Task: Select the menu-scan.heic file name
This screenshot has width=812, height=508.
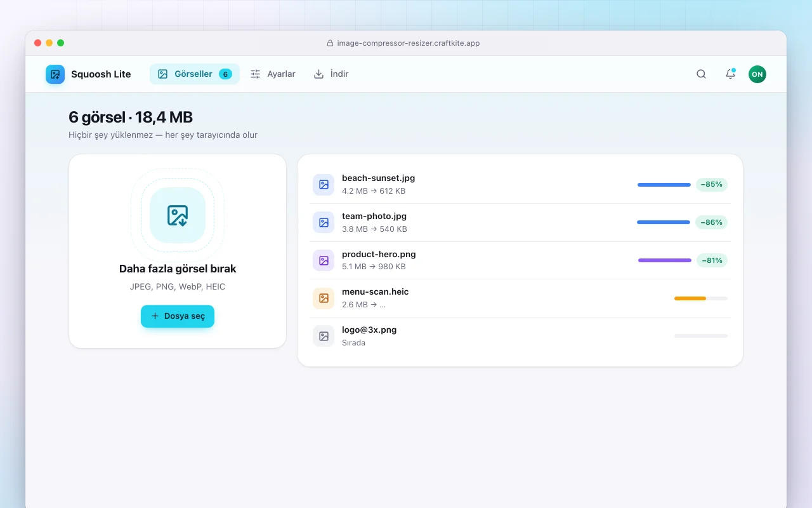Action: 376,292
